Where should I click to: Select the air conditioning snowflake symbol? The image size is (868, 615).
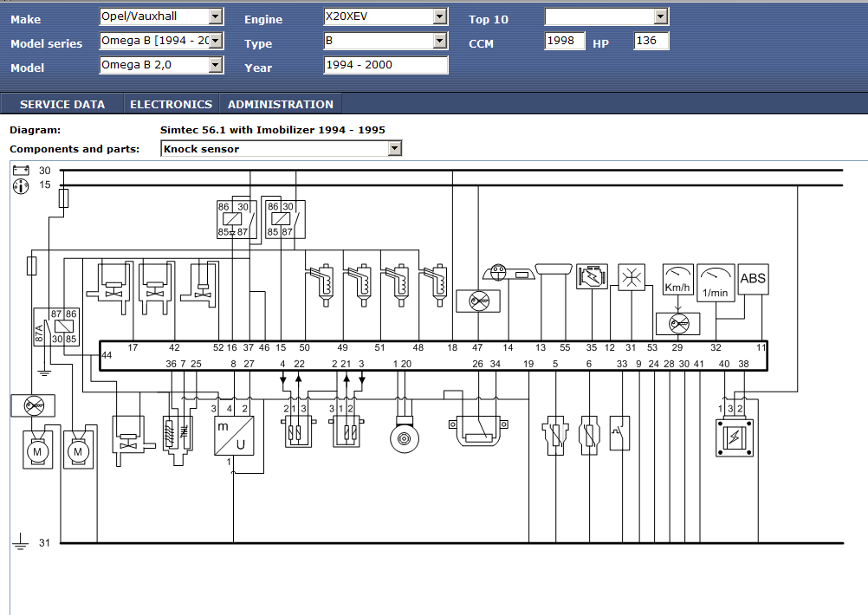632,277
